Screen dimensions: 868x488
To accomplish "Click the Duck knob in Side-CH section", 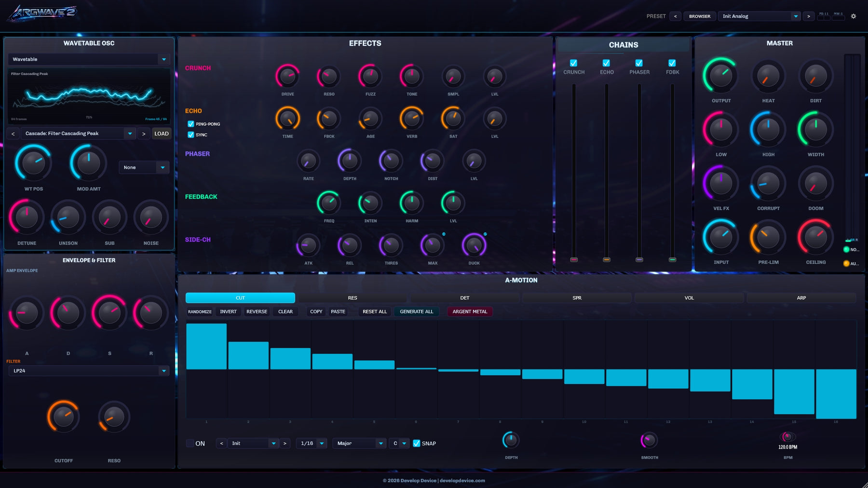I will pyautogui.click(x=474, y=246).
